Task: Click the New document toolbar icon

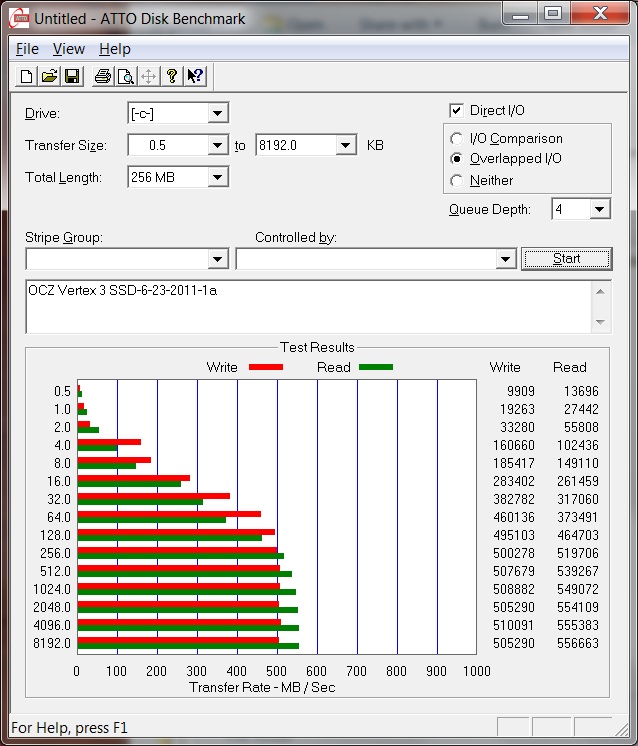Action: tap(27, 76)
